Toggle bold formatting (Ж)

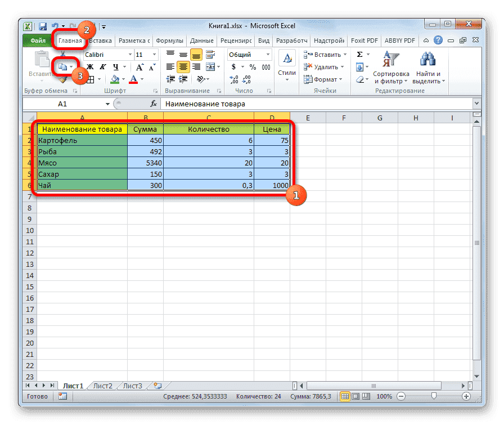(90, 67)
